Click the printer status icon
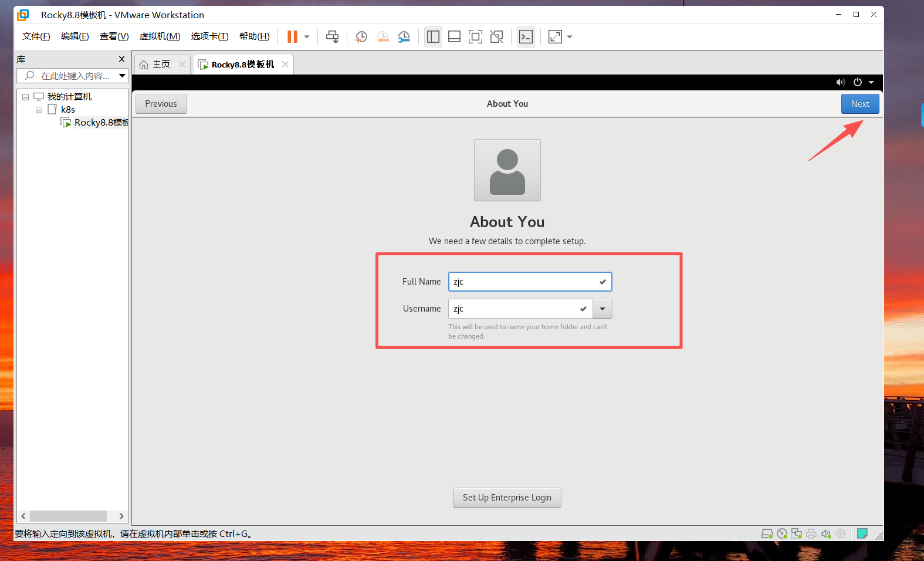 pos(811,533)
